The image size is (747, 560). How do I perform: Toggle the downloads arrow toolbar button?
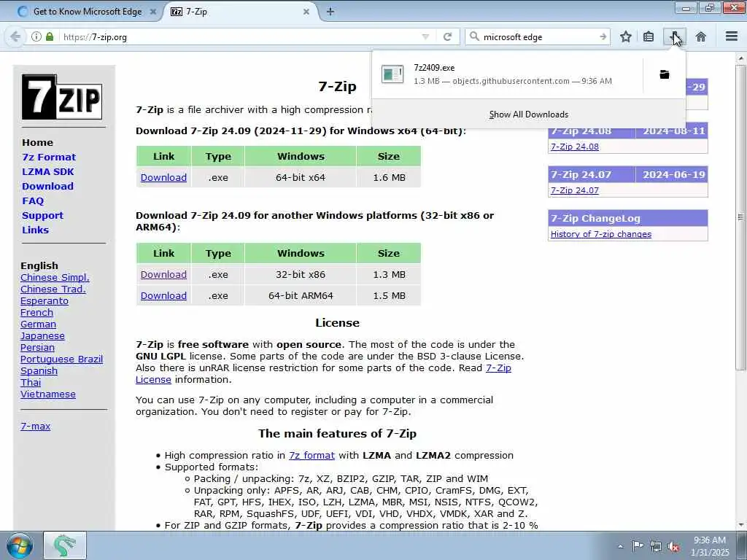675,36
